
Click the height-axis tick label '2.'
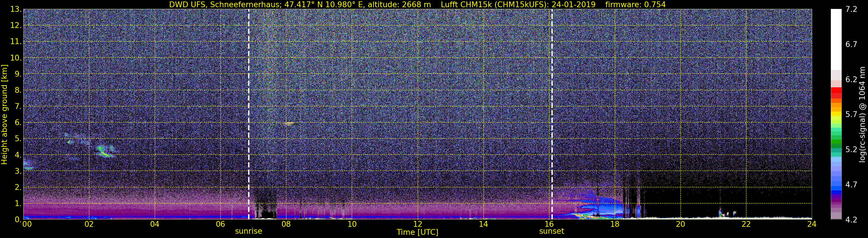click(18, 188)
